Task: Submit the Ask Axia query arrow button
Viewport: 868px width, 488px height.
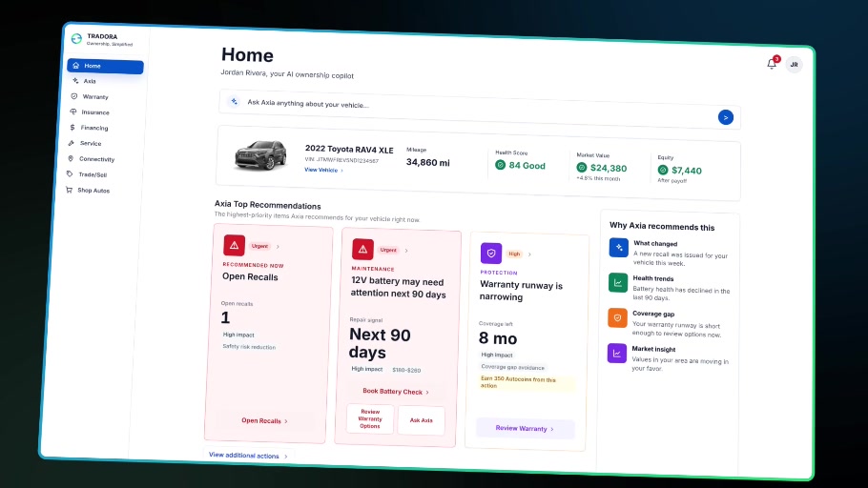Action: tap(726, 117)
